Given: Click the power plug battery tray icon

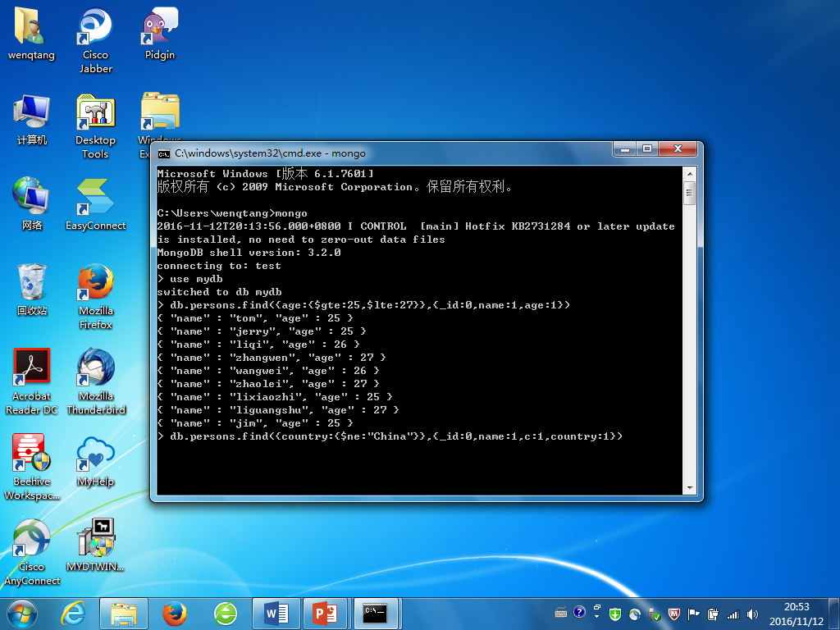Looking at the screenshot, I should coord(713,614).
